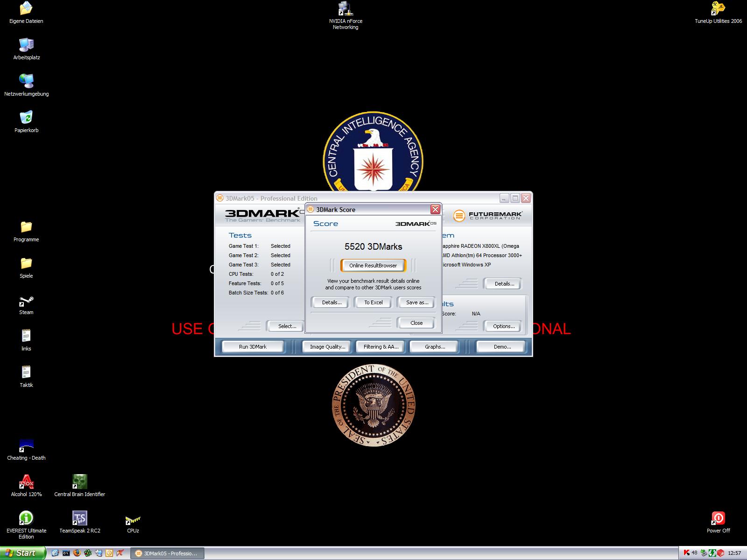This screenshot has height=560, width=747.
Task: Click Select... under Tests
Action: [x=287, y=326]
